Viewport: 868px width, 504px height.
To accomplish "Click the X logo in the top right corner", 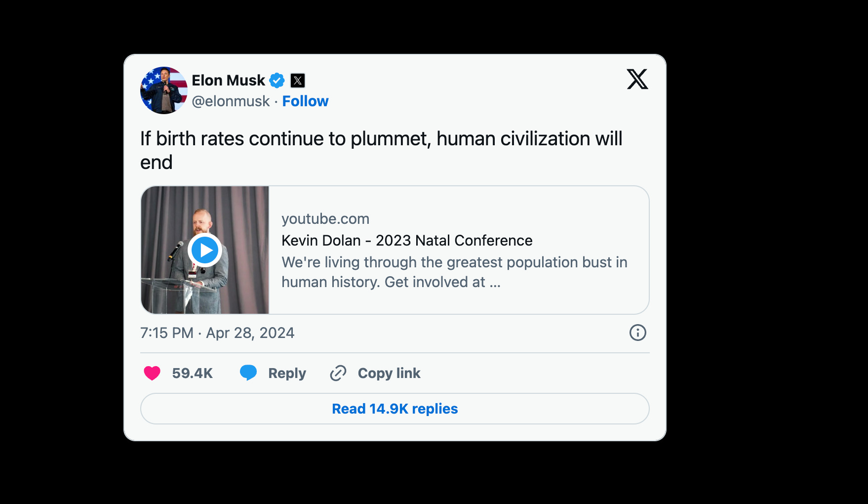I will click(637, 79).
